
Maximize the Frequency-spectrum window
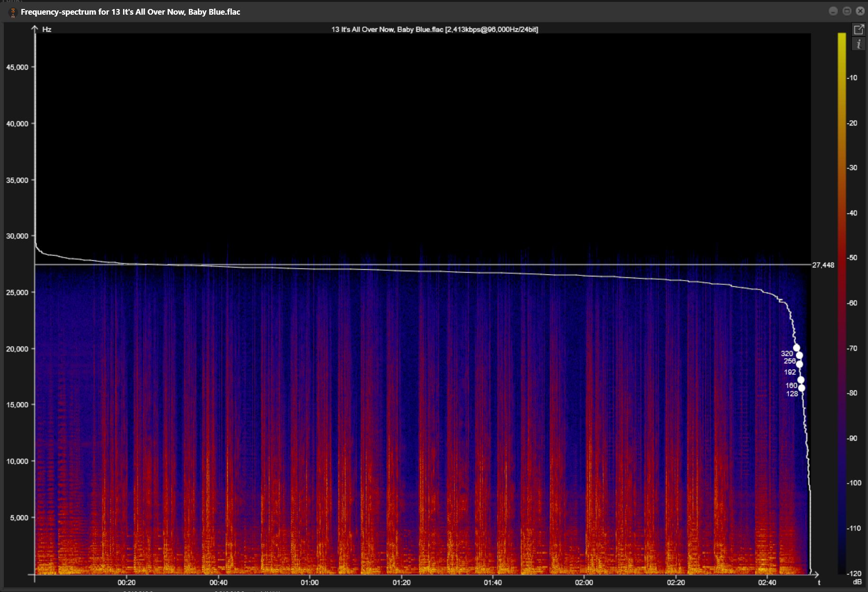click(x=847, y=11)
